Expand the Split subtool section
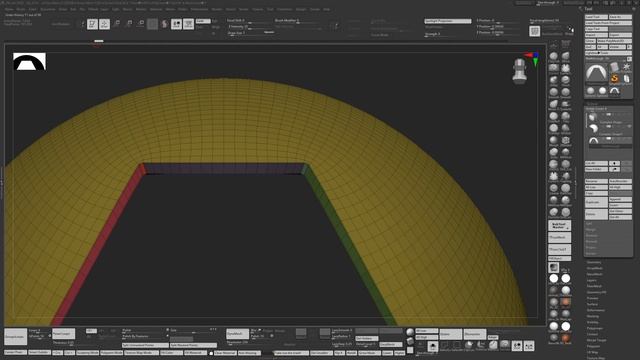The height and width of the screenshot is (360, 640). [589, 224]
